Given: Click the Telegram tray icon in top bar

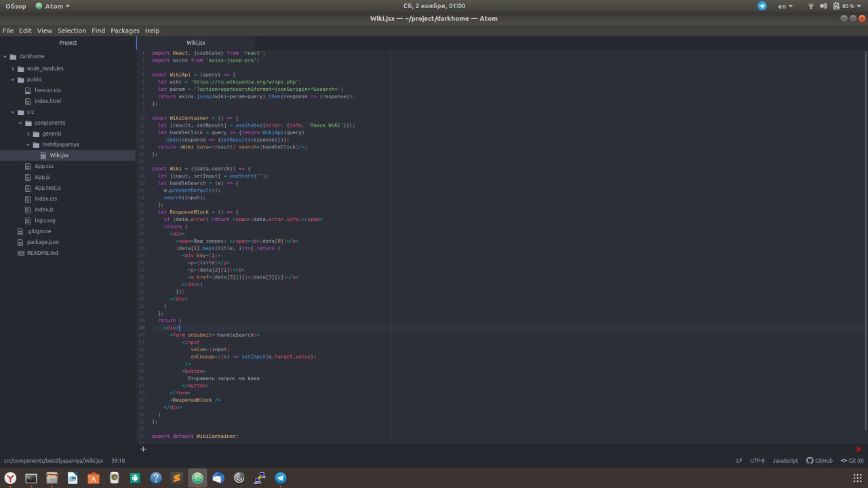Looking at the screenshot, I should click(762, 6).
